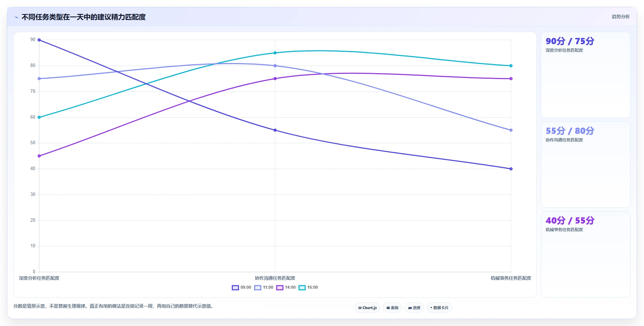Select the 数据卡片 chip
This screenshot has width=644, height=326.
[x=439, y=308]
